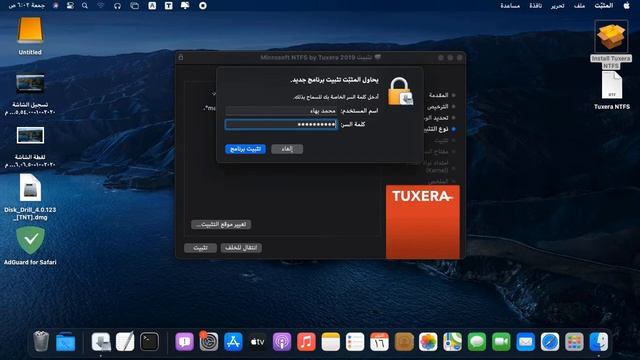Screen dimensions: 640x360
Task: Click the Spotlight search icon in menu bar
Action: coord(85,6)
